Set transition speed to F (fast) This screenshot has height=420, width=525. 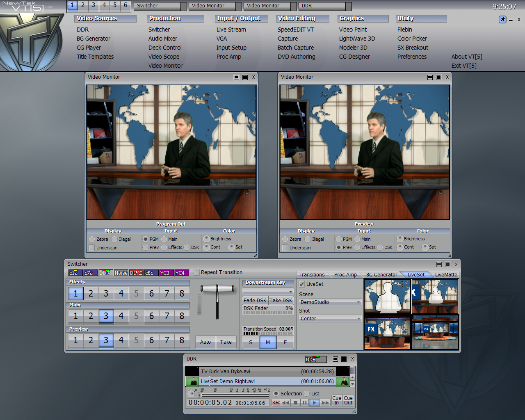click(x=285, y=342)
